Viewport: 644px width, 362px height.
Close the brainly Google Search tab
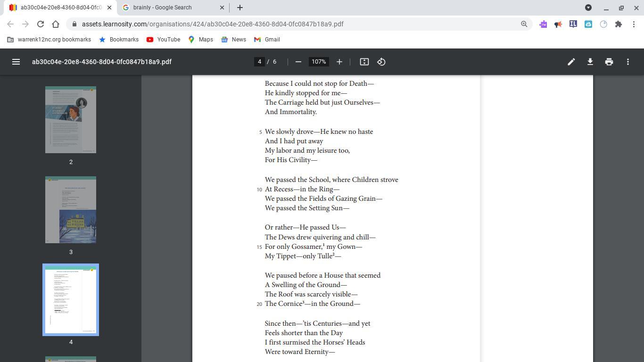pos(222,8)
